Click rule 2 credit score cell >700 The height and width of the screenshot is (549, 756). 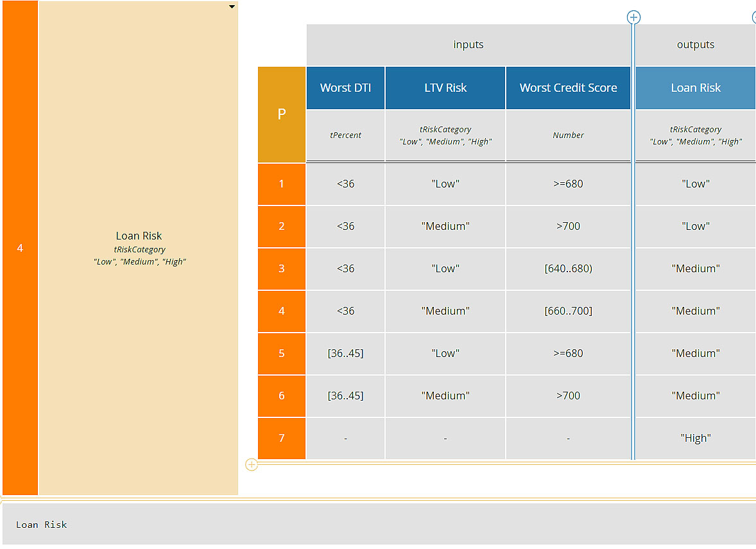tap(569, 226)
